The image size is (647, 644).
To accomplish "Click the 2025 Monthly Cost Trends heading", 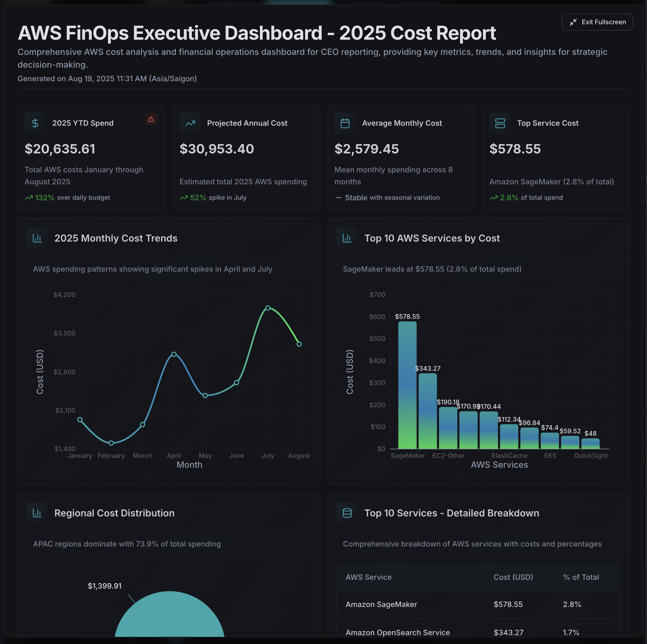I will click(116, 238).
